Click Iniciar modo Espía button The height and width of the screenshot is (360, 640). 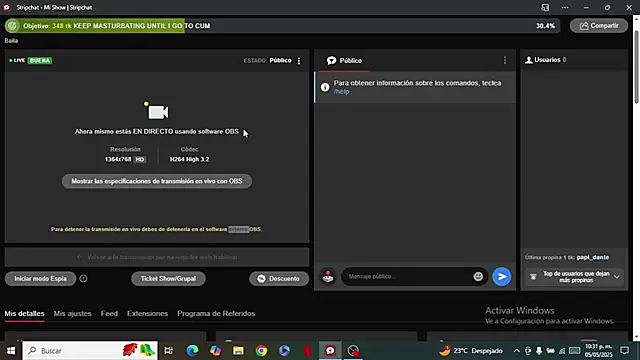(40, 279)
